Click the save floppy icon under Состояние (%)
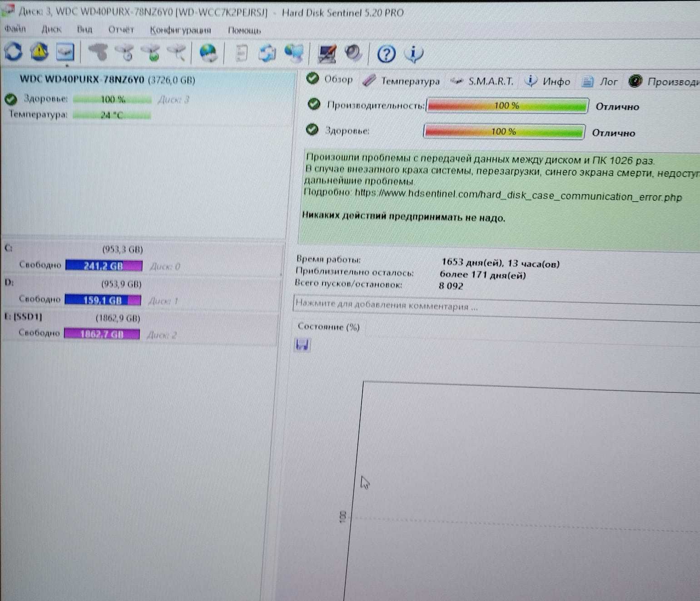This screenshot has width=700, height=601. 302,345
